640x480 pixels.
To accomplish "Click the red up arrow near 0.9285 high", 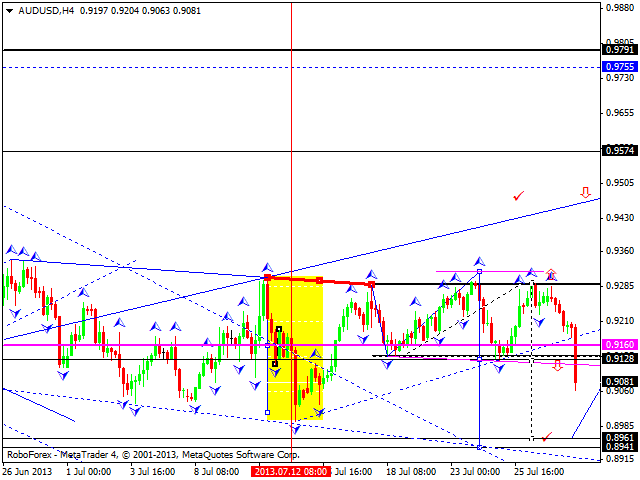I will pos(550,272).
